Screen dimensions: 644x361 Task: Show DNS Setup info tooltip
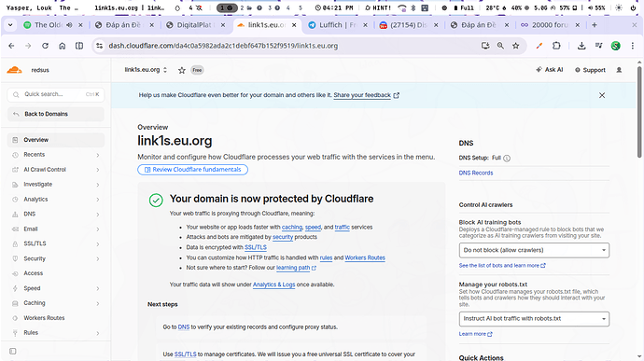[507, 159]
